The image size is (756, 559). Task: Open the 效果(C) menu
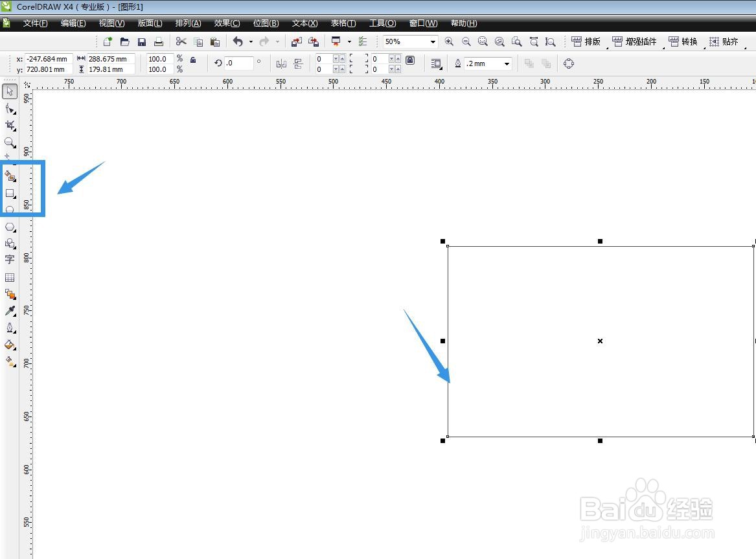point(227,23)
